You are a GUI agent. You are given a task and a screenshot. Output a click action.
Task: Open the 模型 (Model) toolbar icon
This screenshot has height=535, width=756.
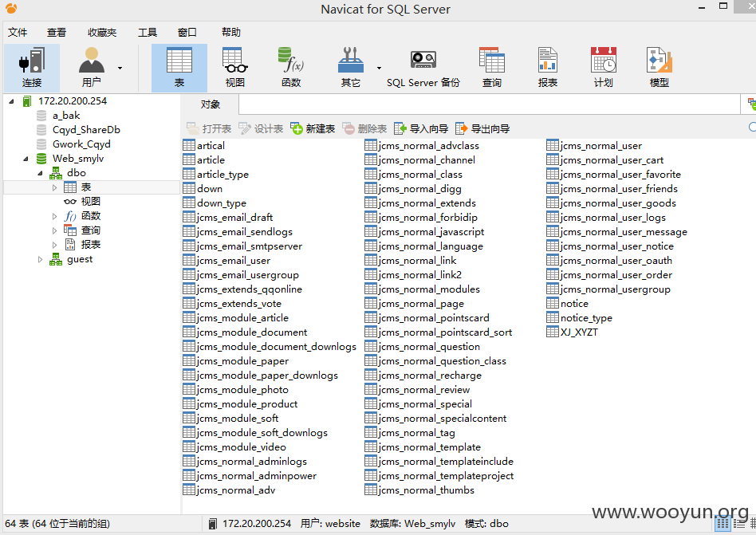pyautogui.click(x=659, y=68)
